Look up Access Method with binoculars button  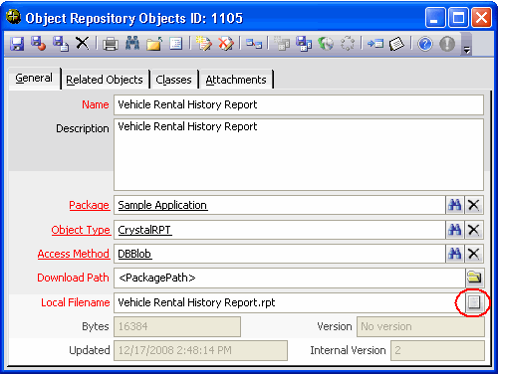tap(455, 254)
